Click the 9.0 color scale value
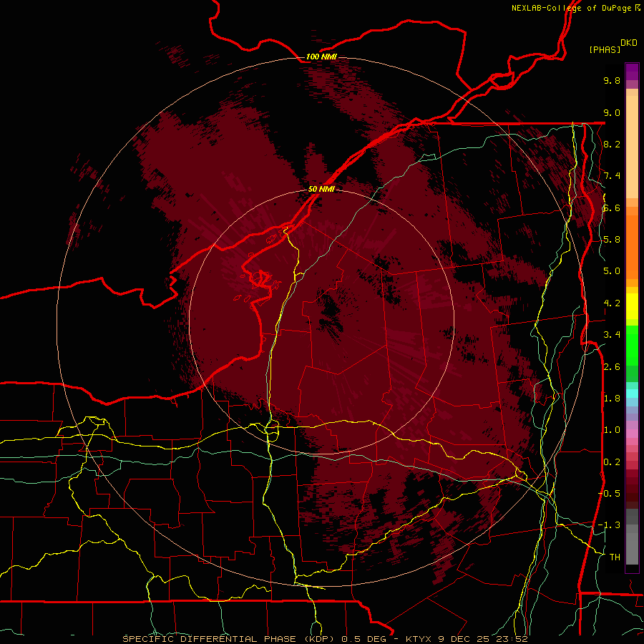Viewport: 644px width, 644px height. [612, 112]
